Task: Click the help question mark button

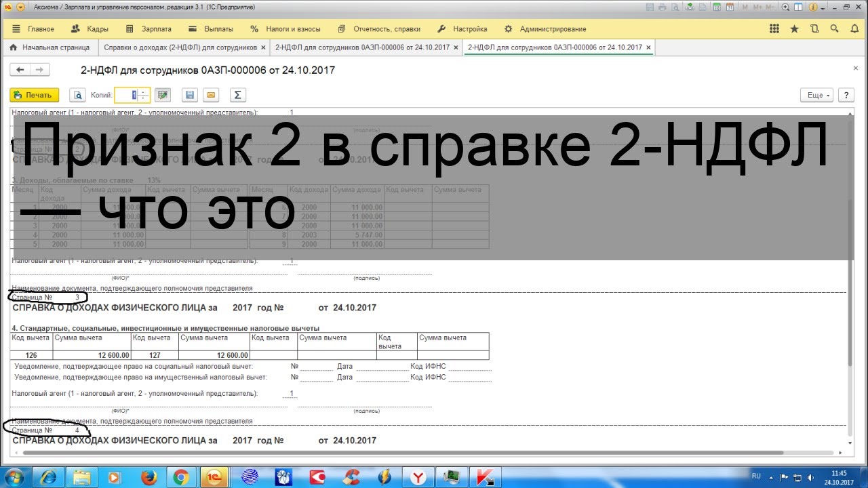Action: tap(846, 96)
